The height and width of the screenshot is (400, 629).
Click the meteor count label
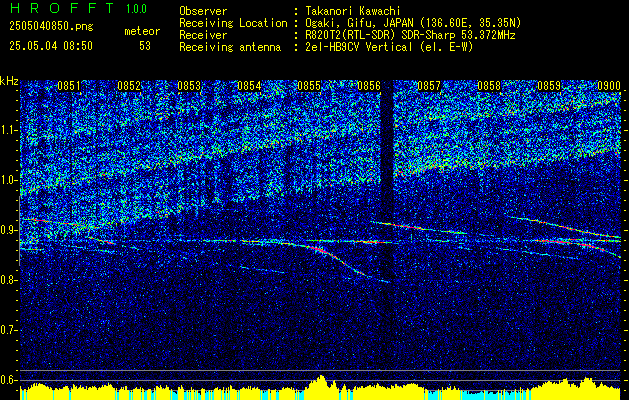click(x=142, y=31)
